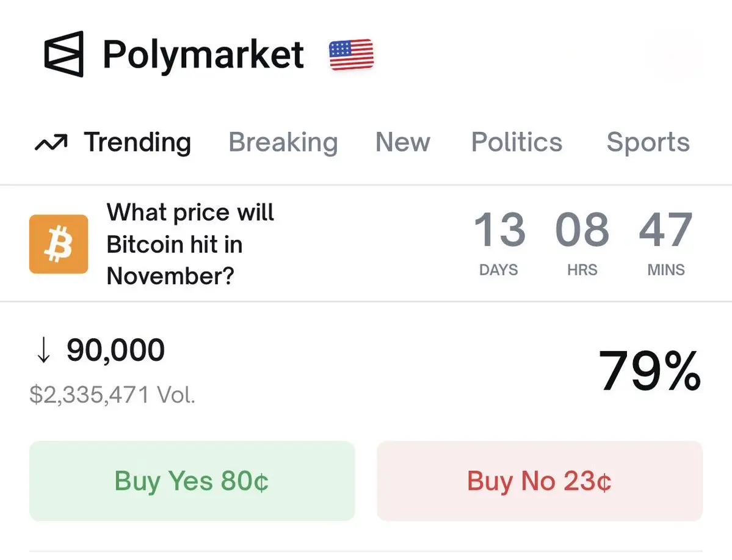Go to the Politics tab

pos(516,142)
